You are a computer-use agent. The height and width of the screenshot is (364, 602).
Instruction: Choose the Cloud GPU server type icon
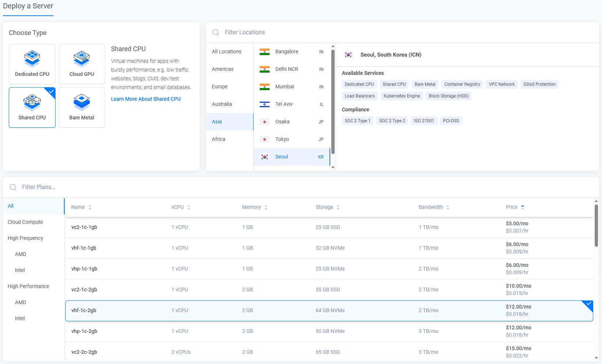(81, 59)
